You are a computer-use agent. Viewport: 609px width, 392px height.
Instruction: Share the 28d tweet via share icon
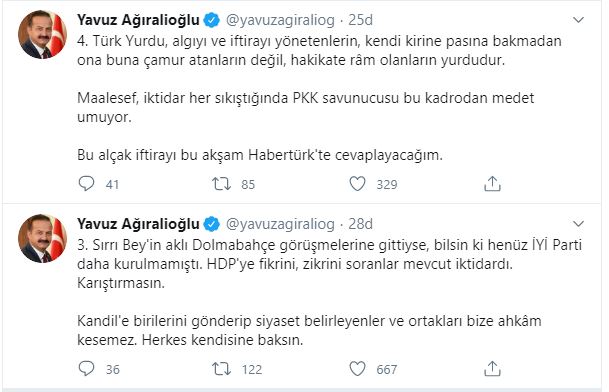pos(492,368)
